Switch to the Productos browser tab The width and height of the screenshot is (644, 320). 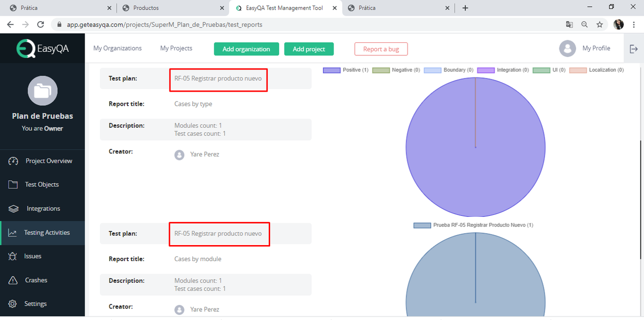(x=173, y=8)
